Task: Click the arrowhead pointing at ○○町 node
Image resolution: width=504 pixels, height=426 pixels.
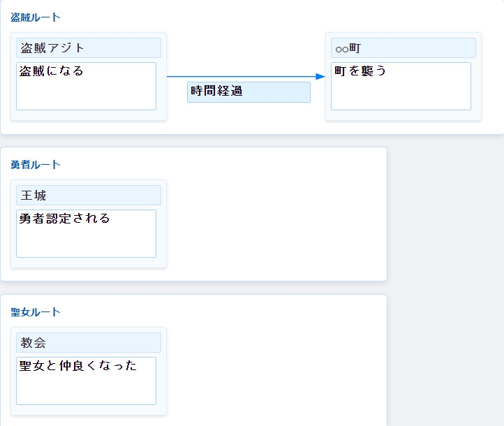Action: 320,76
